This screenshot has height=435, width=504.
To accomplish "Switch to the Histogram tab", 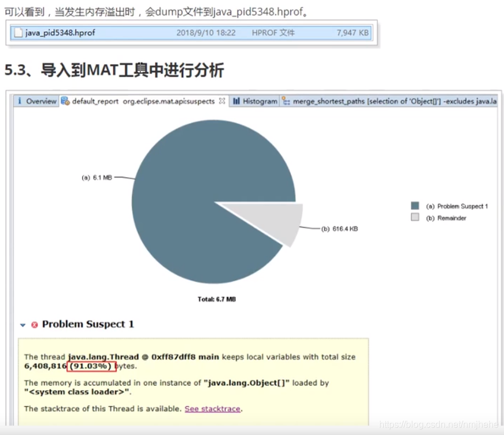I will point(254,101).
